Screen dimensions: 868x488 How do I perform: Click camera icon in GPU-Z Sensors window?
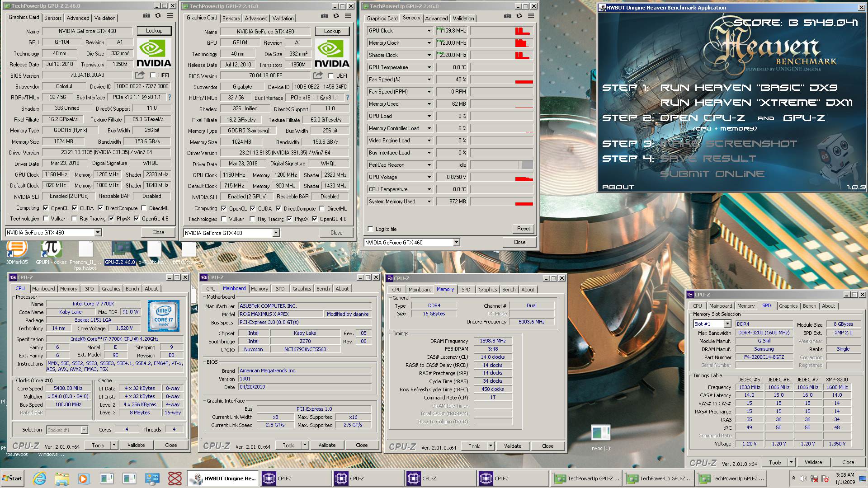pos(508,16)
